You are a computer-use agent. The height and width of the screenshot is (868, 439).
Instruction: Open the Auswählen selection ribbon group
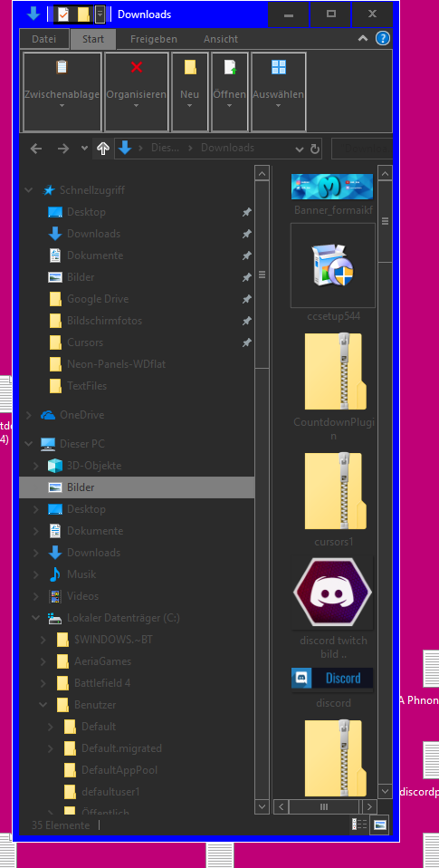coord(279,92)
